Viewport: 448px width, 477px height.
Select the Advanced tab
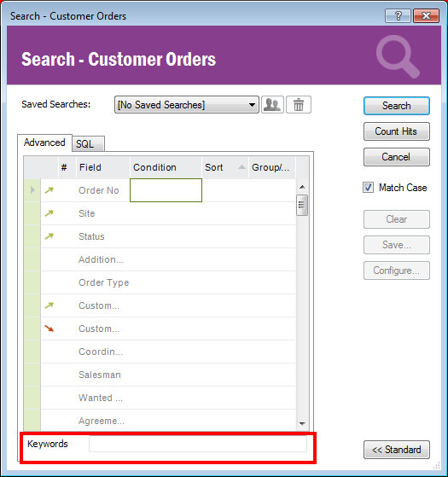(x=44, y=143)
